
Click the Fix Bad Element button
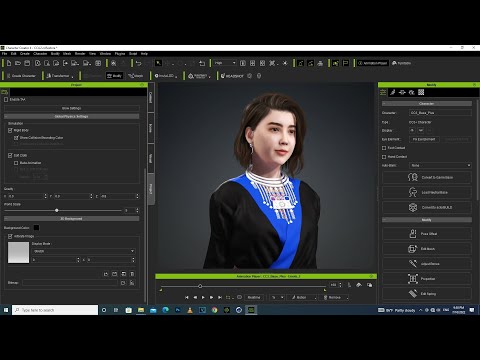coord(424,139)
